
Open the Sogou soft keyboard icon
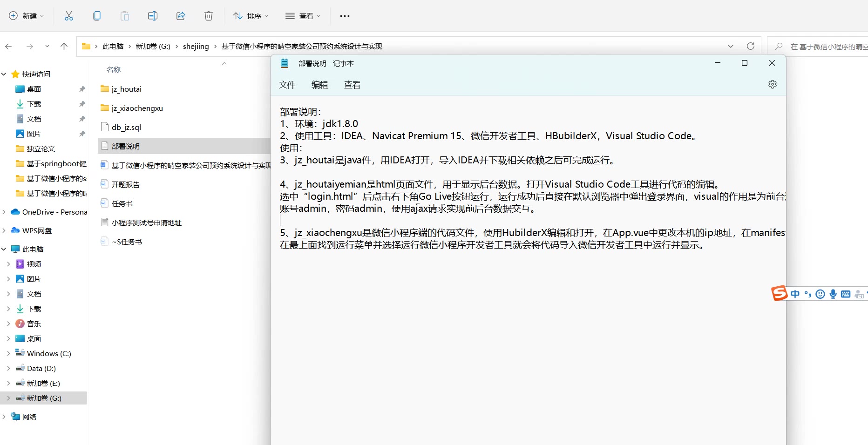(x=846, y=294)
